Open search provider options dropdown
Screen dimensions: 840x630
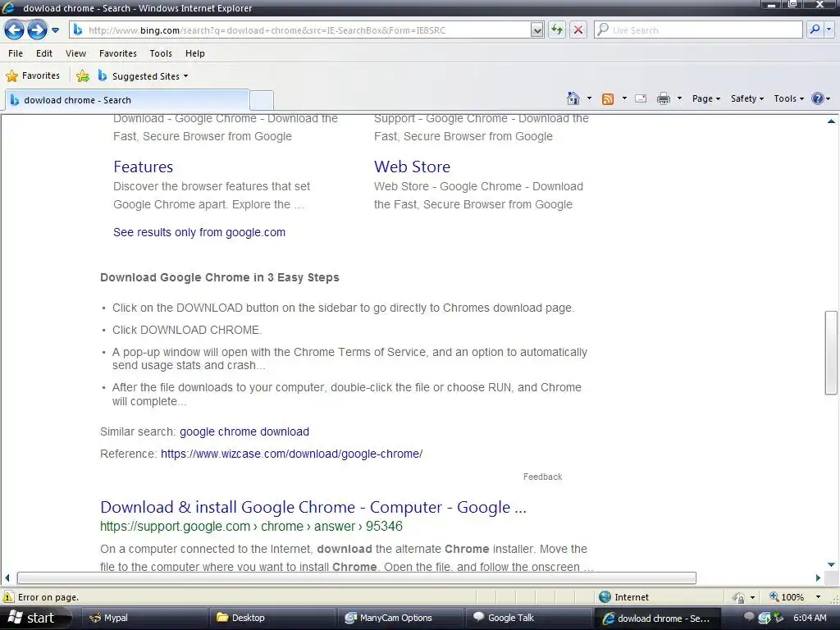pyautogui.click(x=829, y=30)
